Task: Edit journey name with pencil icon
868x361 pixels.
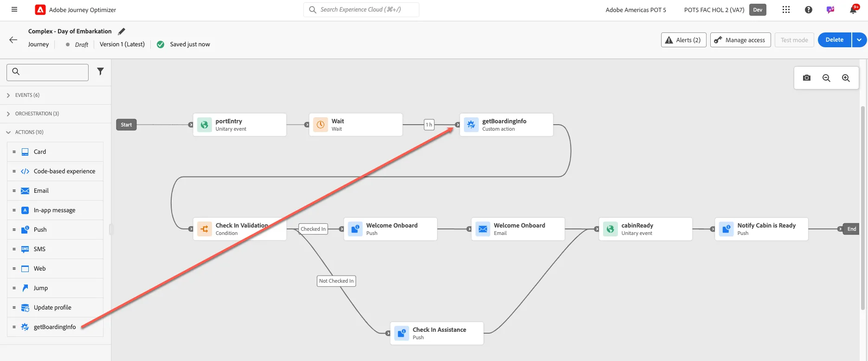Action: tap(122, 31)
